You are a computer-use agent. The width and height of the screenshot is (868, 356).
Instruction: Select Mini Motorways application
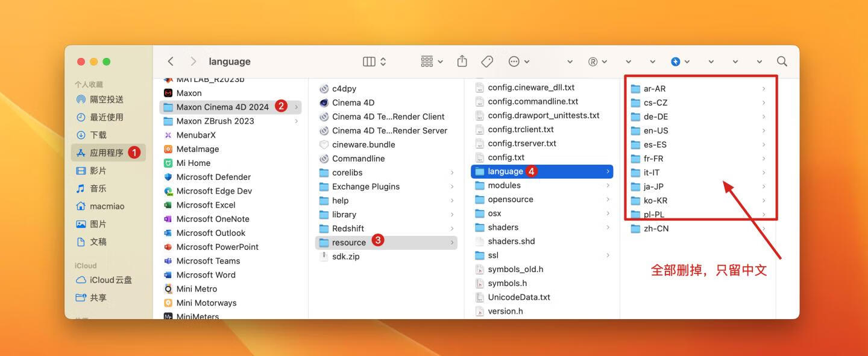[x=231, y=303]
